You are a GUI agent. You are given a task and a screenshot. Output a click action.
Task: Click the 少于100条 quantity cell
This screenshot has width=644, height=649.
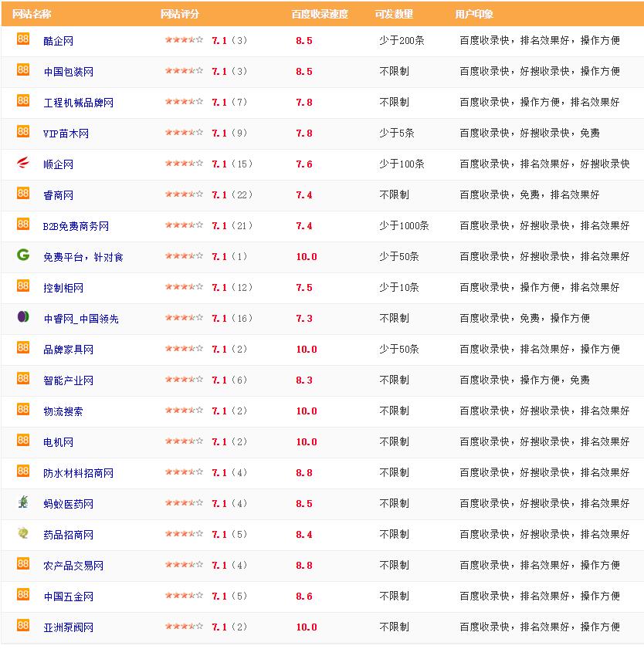coord(402,164)
